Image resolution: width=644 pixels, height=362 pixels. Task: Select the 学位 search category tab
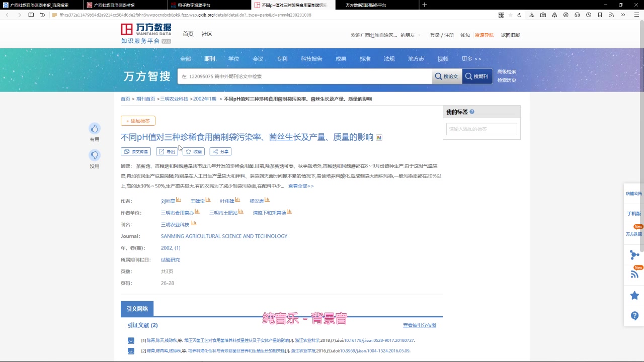pyautogui.click(x=234, y=59)
